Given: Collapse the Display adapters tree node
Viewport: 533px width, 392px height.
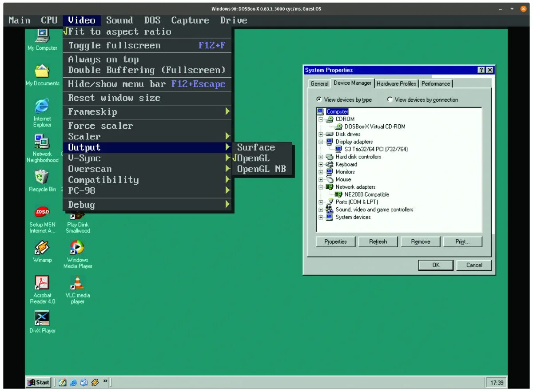Looking at the screenshot, I should (321, 142).
